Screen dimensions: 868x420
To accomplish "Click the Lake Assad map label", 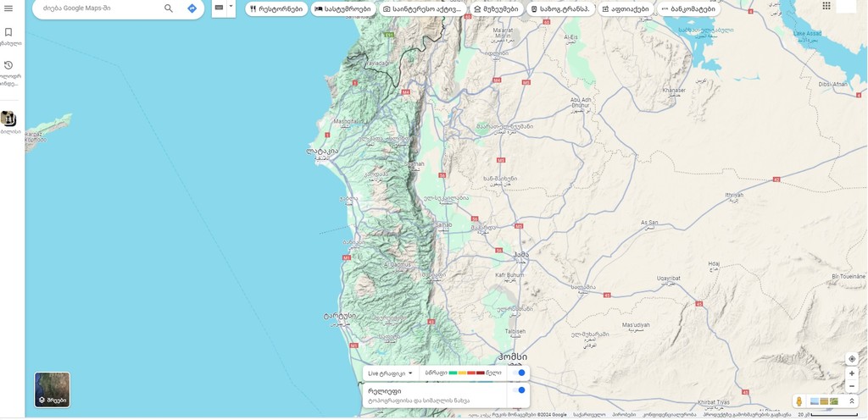I will (x=806, y=34).
